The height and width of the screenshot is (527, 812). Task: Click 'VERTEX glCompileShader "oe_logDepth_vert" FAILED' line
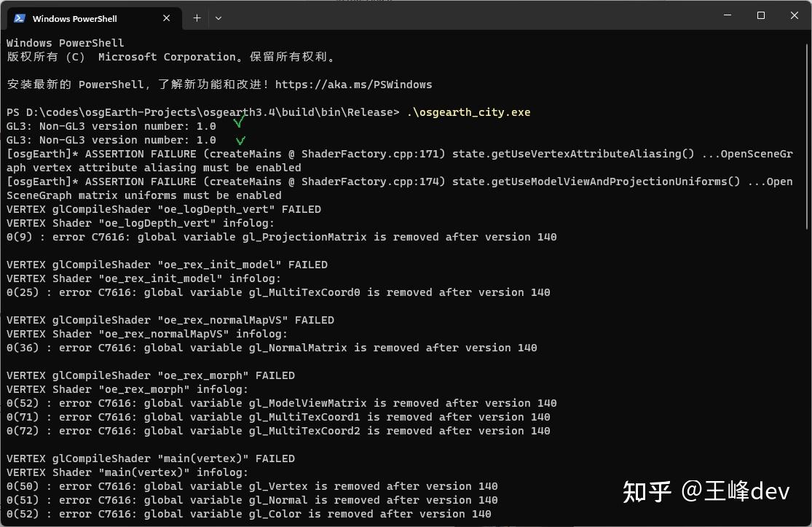click(x=164, y=209)
